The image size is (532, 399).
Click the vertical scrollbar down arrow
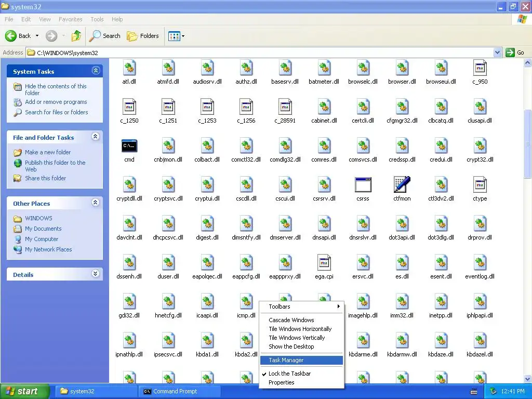(528, 379)
